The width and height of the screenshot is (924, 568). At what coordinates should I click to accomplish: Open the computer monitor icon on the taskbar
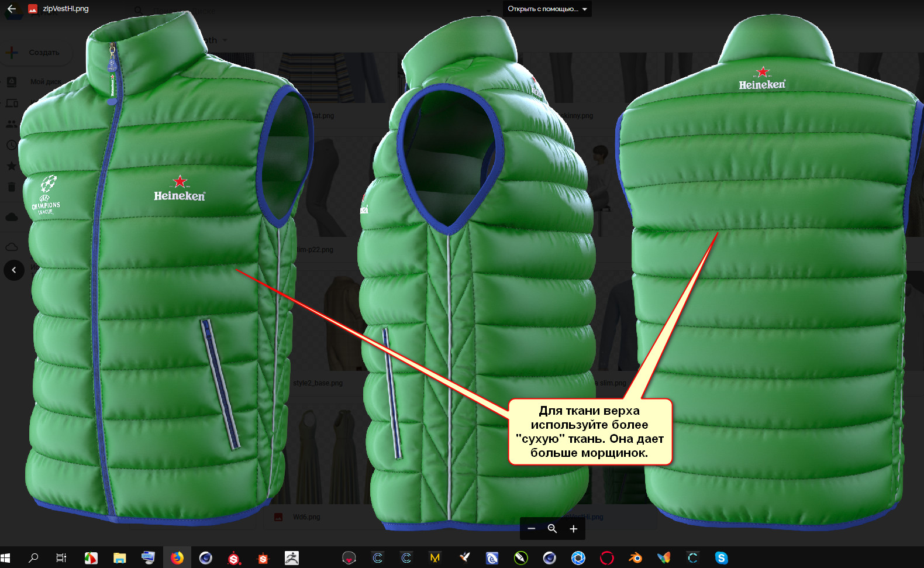click(148, 558)
